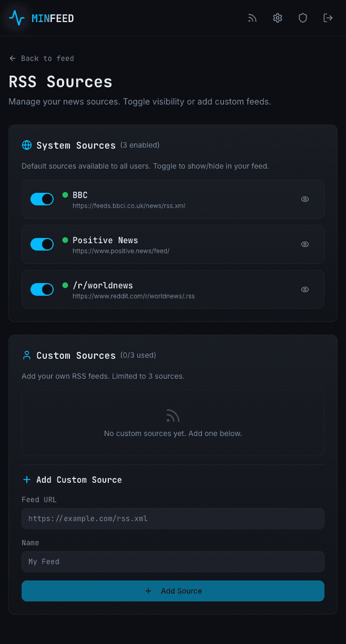
Task: Click the eye icon for Positive News
Action: (305, 244)
